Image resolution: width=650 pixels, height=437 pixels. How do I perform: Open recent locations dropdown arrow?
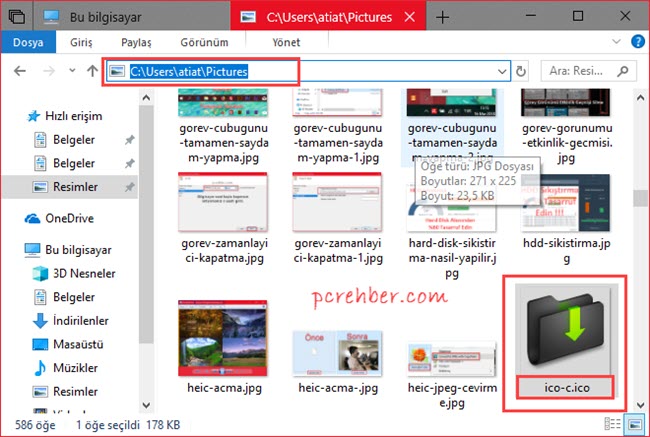(x=72, y=70)
